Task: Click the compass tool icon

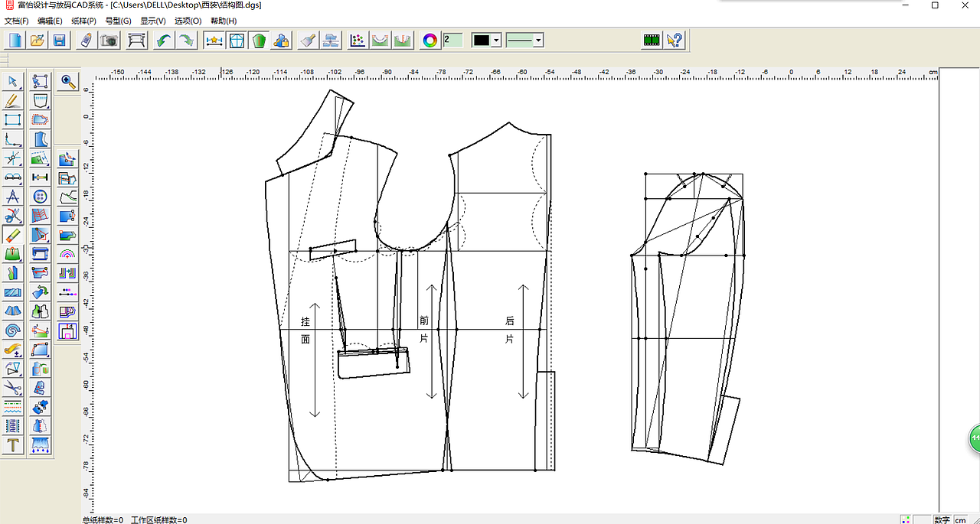Action: click(12, 197)
